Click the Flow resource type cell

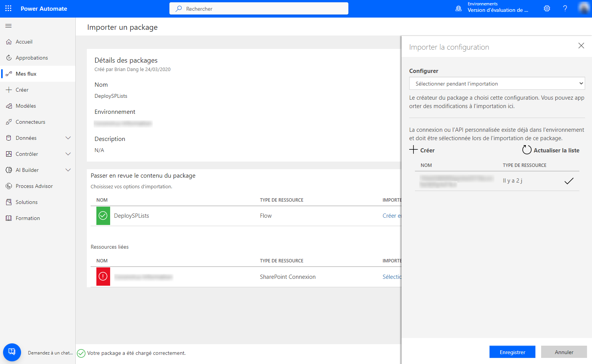(x=266, y=216)
